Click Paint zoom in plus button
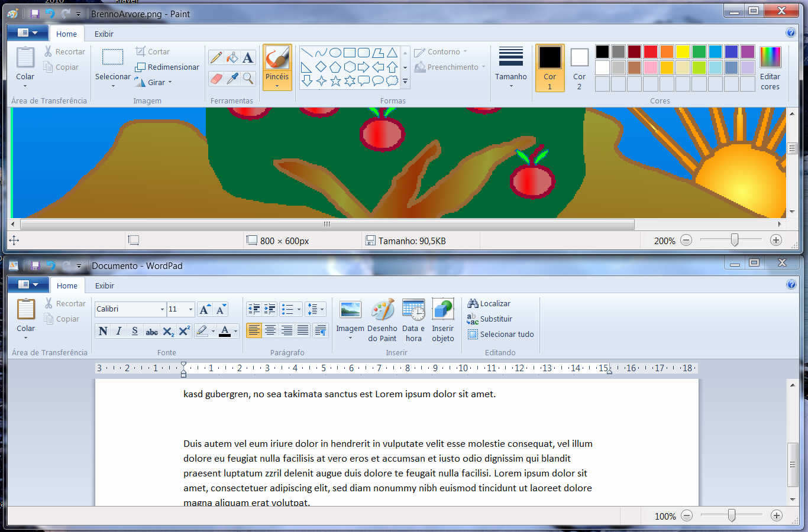 coord(776,240)
